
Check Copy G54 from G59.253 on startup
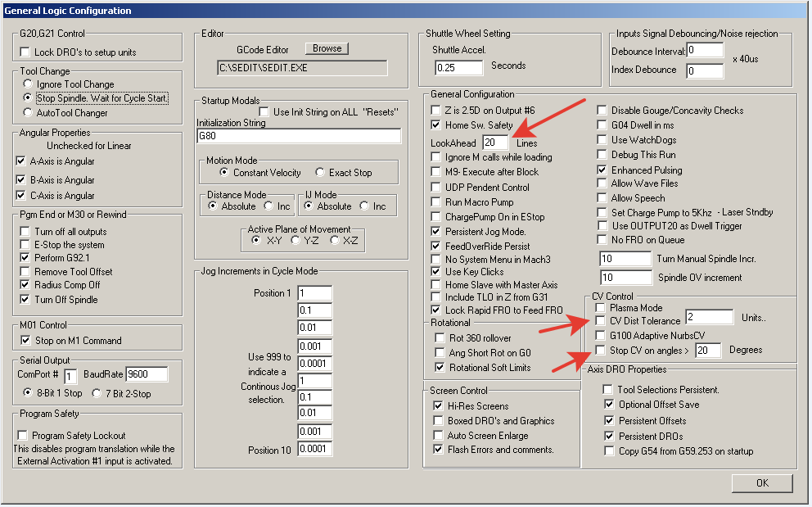click(x=609, y=451)
